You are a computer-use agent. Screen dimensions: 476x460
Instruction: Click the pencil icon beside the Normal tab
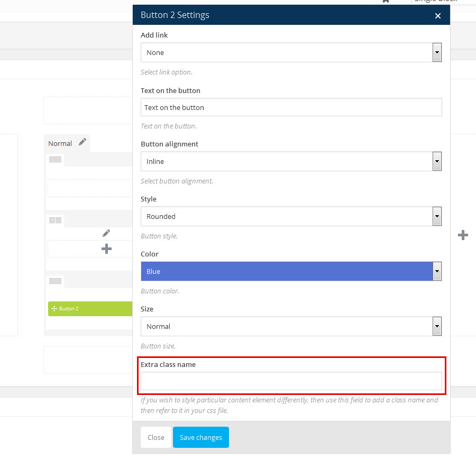[x=82, y=142]
